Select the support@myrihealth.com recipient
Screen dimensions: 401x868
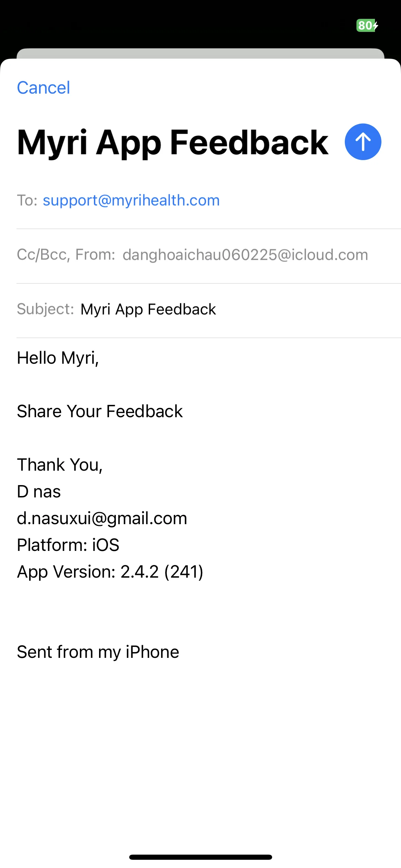pos(131,200)
